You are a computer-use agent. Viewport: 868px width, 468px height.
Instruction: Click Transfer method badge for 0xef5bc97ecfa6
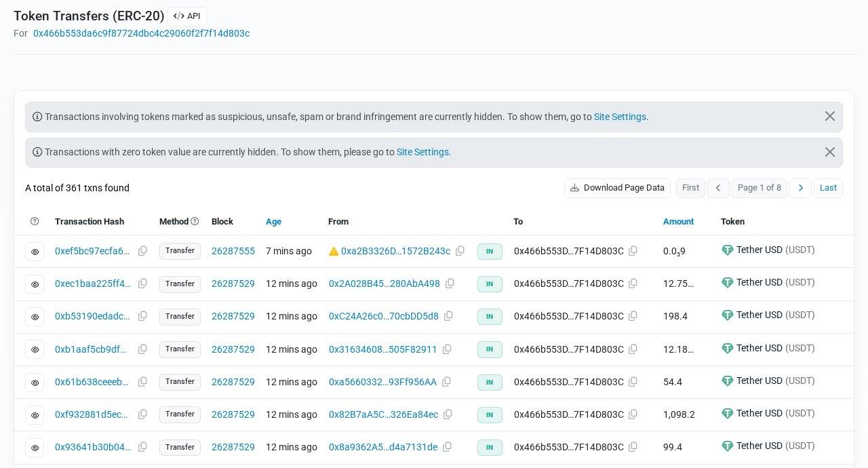[180, 251]
